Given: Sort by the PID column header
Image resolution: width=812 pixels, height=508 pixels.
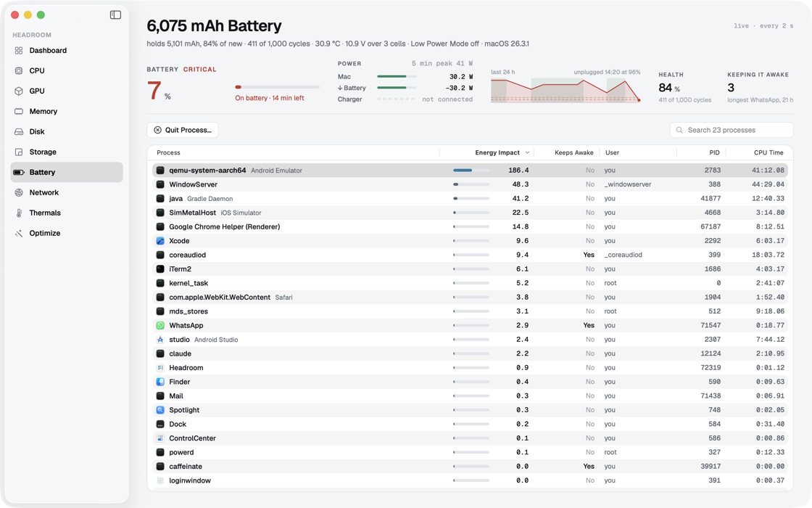Looking at the screenshot, I should (714, 152).
